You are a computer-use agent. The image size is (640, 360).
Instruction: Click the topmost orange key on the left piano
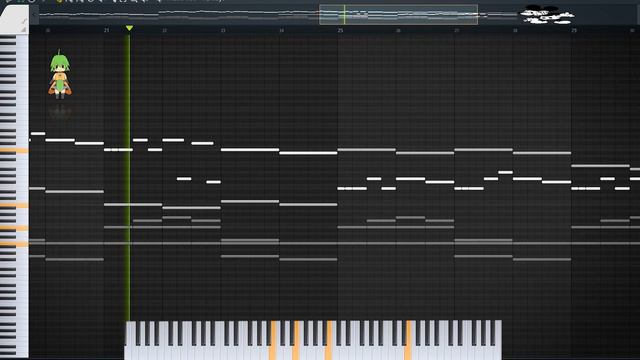click(x=14, y=151)
